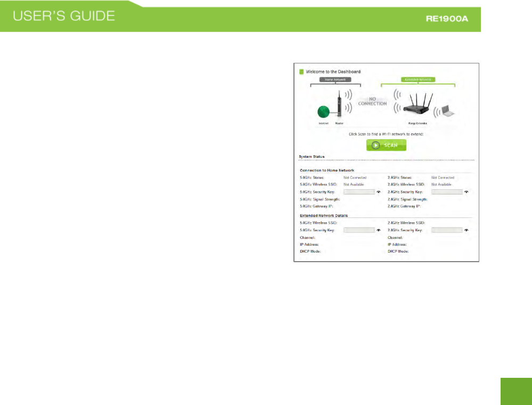Click the Range Extender caption in the diagram
The width and height of the screenshot is (532, 405).
pyautogui.click(x=418, y=123)
